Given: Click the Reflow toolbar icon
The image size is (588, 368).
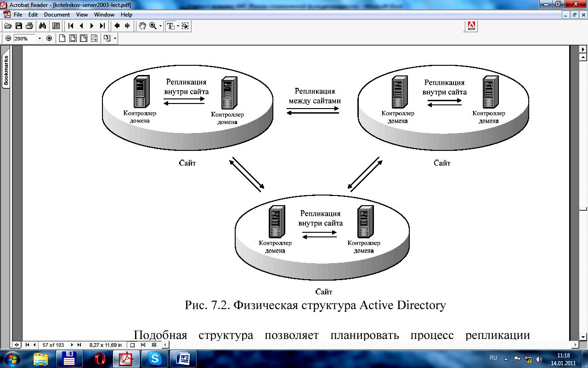Looking at the screenshot, I should 94,38.
